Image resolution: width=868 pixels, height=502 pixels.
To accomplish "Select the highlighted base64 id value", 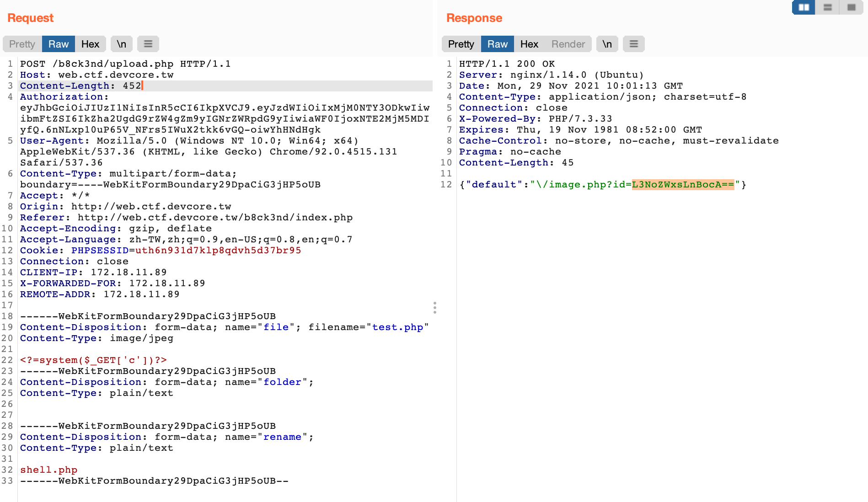I will (683, 185).
